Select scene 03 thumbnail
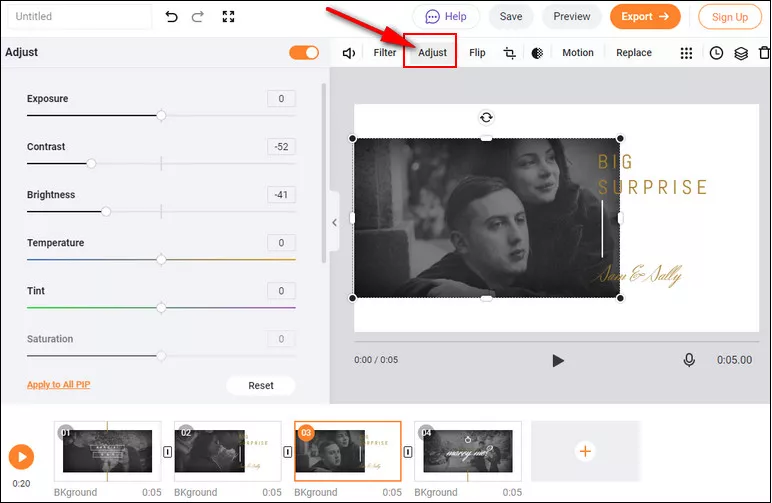 pyautogui.click(x=348, y=451)
